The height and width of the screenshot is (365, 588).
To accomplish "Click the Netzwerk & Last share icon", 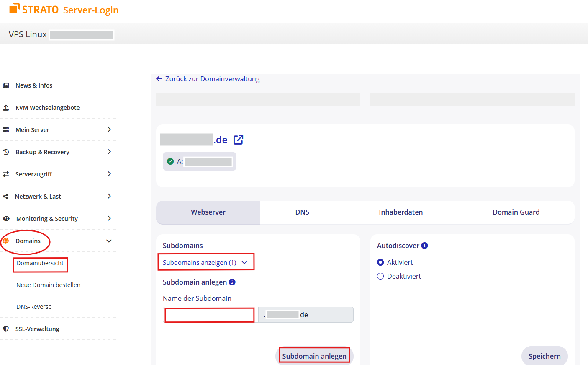I will coord(6,197).
